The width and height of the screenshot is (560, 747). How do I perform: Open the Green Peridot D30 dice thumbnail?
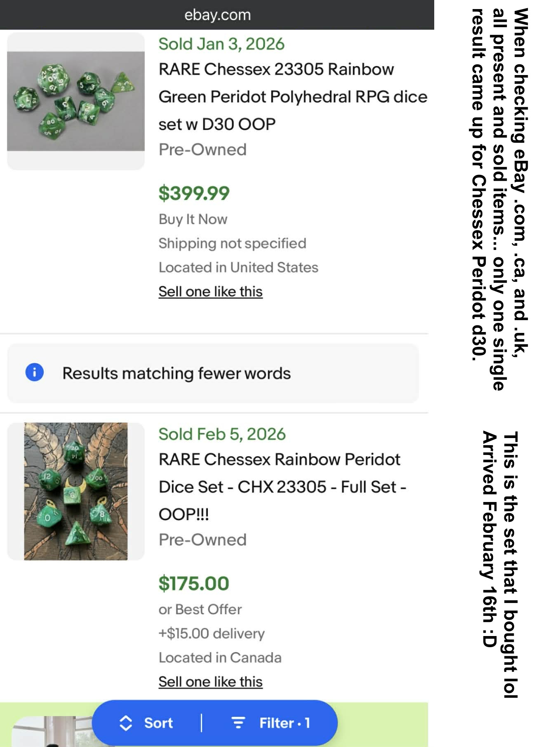76,101
